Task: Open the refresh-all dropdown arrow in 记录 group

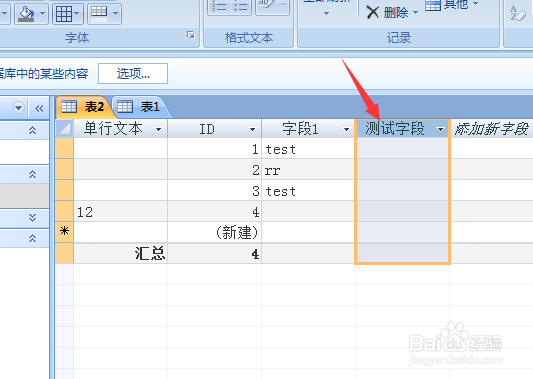Action: tap(326, 14)
